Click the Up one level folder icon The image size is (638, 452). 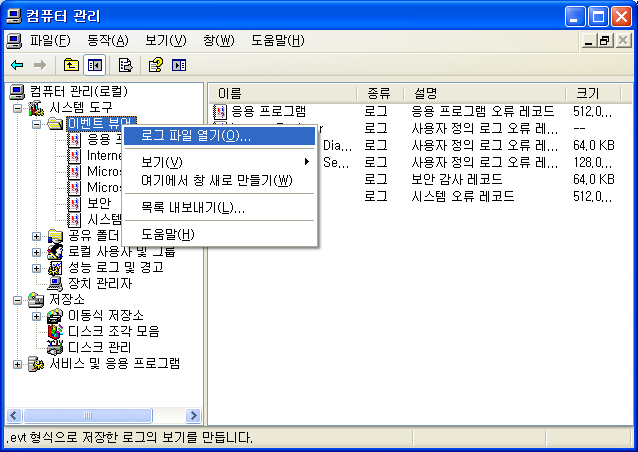(71, 66)
